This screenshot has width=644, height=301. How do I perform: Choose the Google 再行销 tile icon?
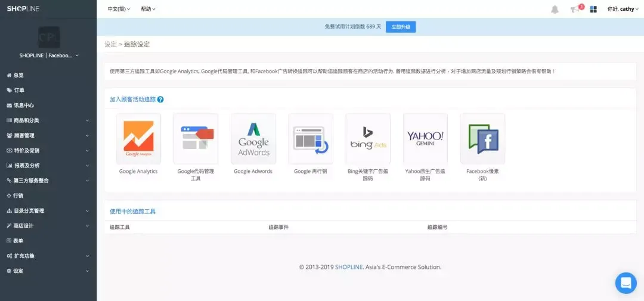(x=311, y=139)
